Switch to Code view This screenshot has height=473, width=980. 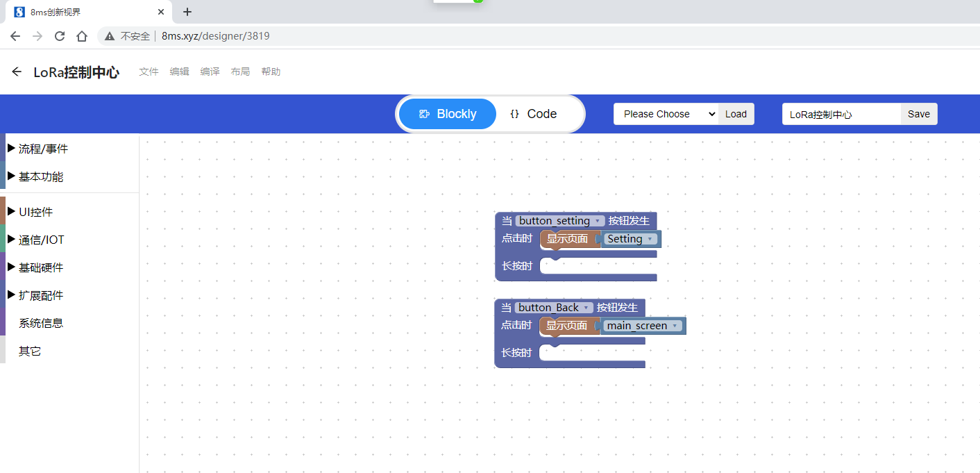pos(533,114)
